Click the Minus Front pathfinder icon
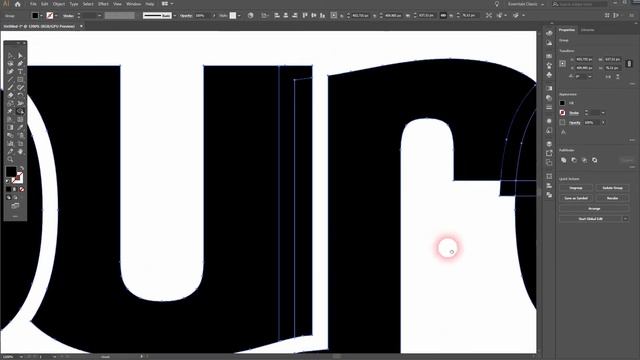Image resolution: width=640 pixels, height=360 pixels. click(574, 160)
